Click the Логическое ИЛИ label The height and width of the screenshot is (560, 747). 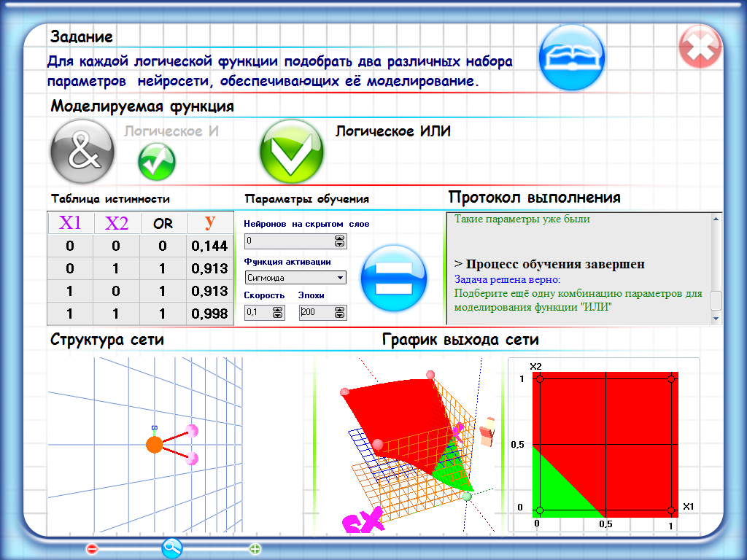392,132
